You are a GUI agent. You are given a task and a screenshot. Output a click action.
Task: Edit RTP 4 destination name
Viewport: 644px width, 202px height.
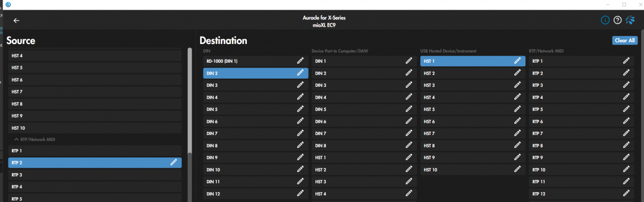[x=626, y=98]
